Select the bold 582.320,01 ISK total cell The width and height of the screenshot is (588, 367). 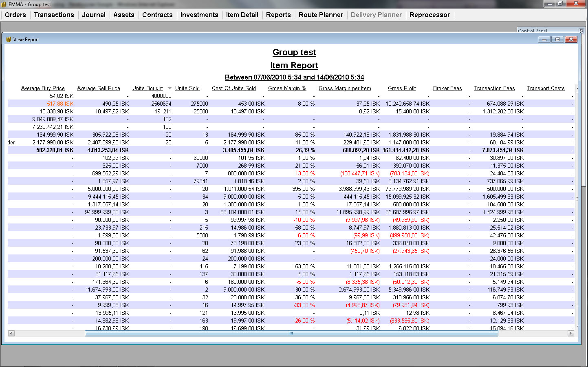point(55,150)
